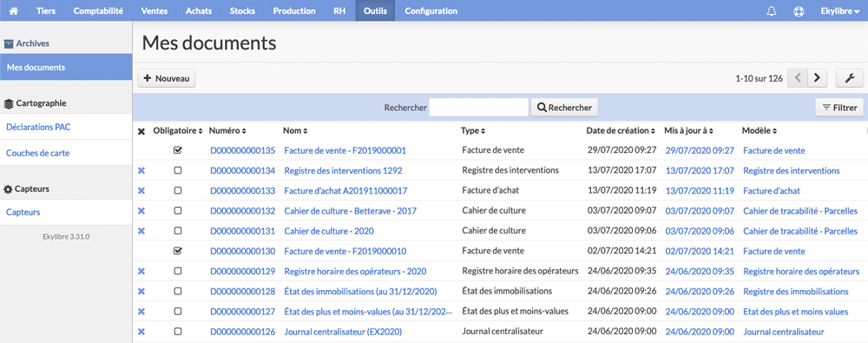Toggle Obligatoire checkbox for D000000000126
The width and height of the screenshot is (868, 343).
coord(178,332)
